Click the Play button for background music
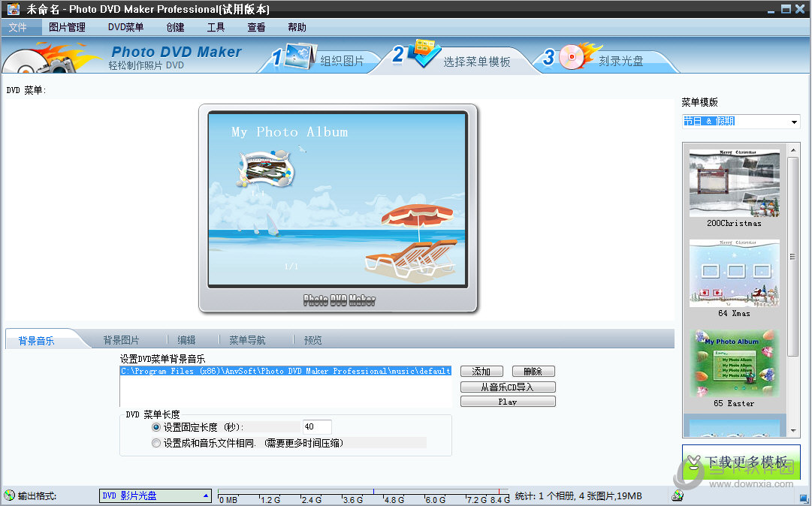 [508, 402]
